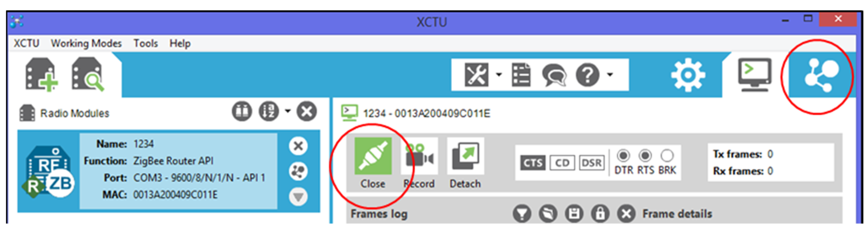The image size is (868, 235).
Task: Toggle the RTS radio button
Action: coord(645,155)
